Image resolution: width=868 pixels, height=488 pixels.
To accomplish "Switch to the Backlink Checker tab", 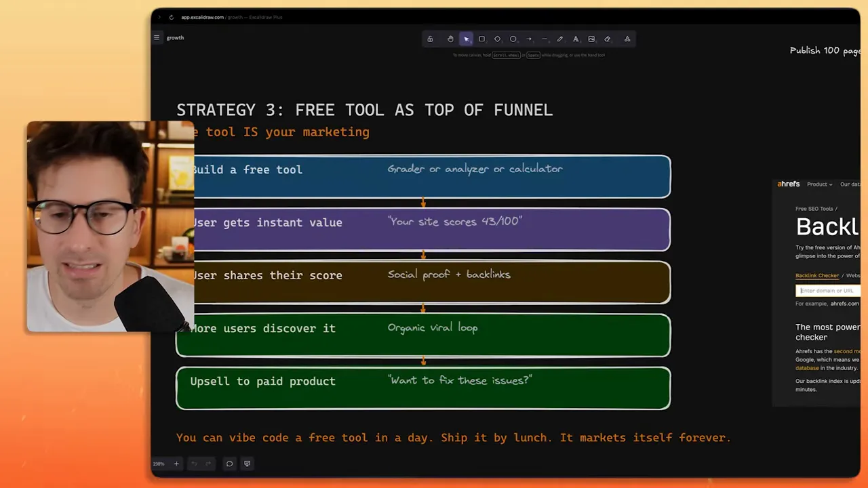I will point(817,276).
